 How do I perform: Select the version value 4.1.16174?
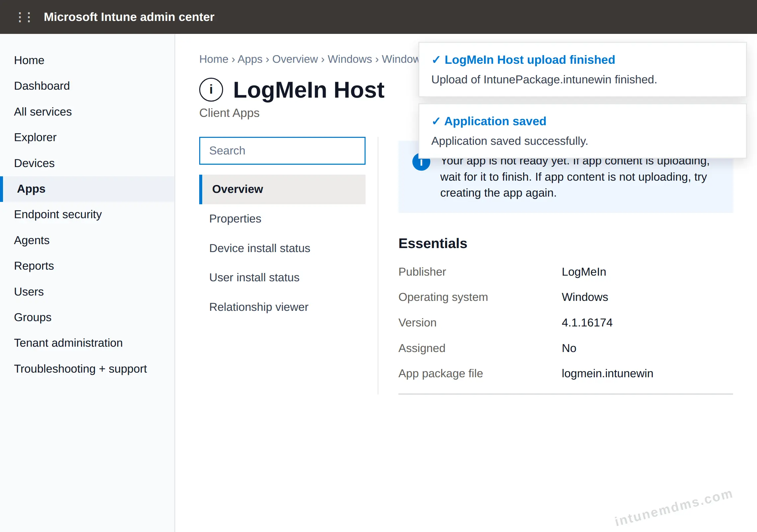587,322
